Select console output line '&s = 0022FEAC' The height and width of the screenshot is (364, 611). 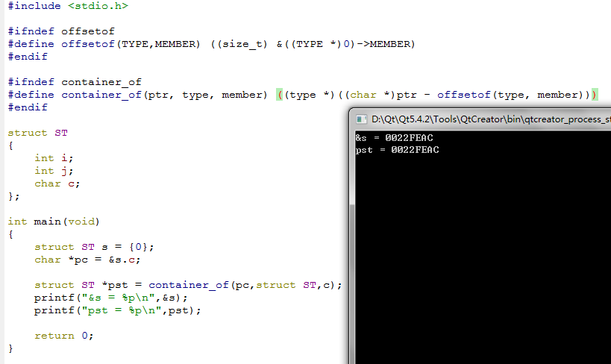pyautogui.click(x=394, y=138)
